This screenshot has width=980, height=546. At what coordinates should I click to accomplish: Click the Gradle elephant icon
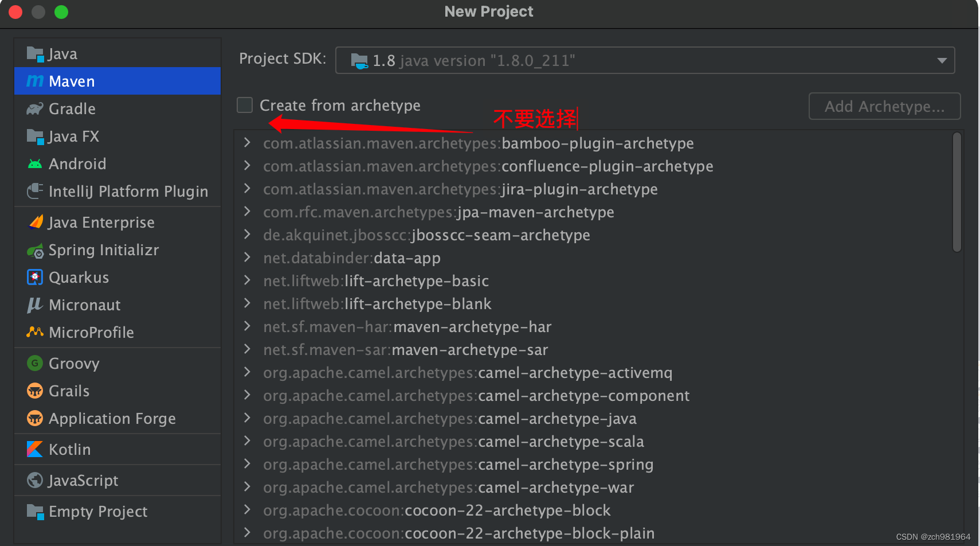pyautogui.click(x=35, y=109)
